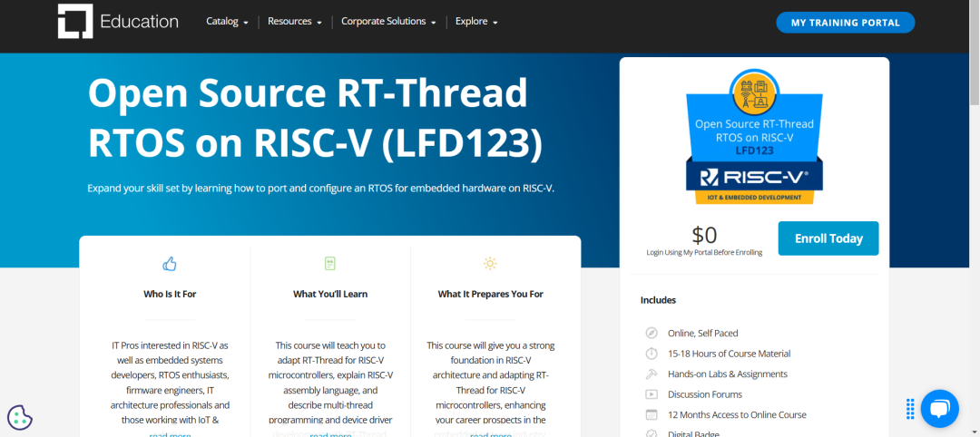This screenshot has height=437, width=980.
Task: Expand the Resources dropdown menu
Action: pyautogui.click(x=294, y=21)
